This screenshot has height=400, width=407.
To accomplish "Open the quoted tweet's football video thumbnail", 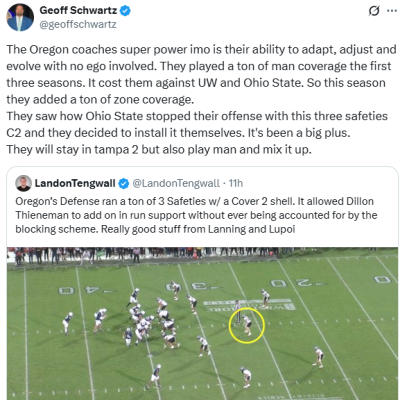I will pyautogui.click(x=202, y=323).
